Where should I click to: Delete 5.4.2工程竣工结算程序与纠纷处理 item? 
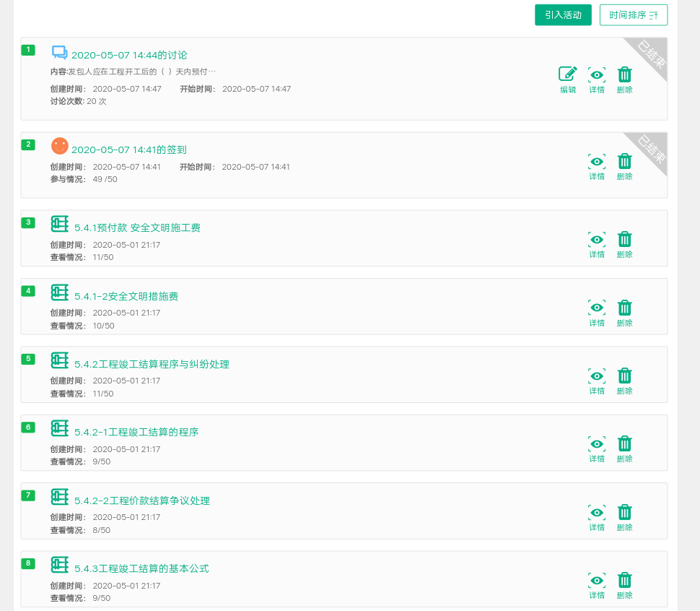coord(624,381)
